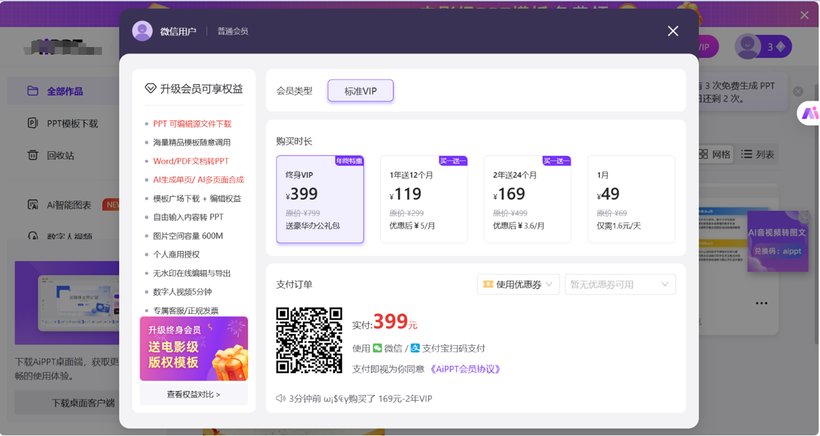Click 'Word/PDF文档转PPT' benefit text

tap(191, 161)
